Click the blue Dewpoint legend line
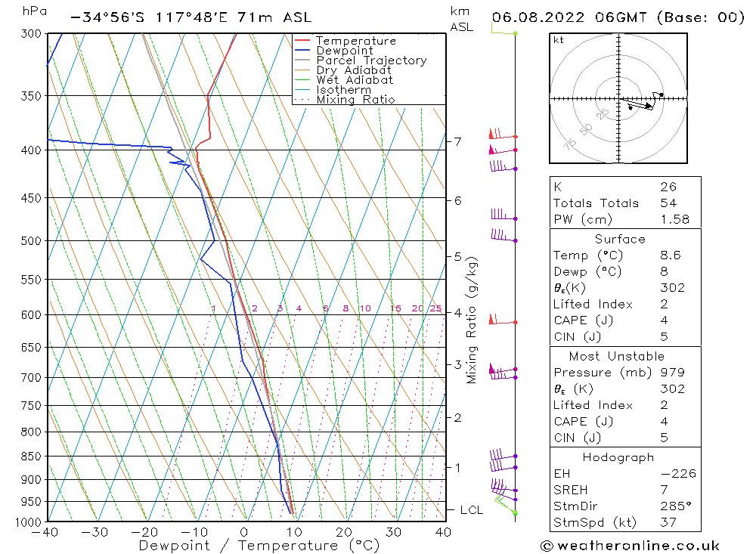Viewport: 756px width, 554px height. pyautogui.click(x=302, y=50)
